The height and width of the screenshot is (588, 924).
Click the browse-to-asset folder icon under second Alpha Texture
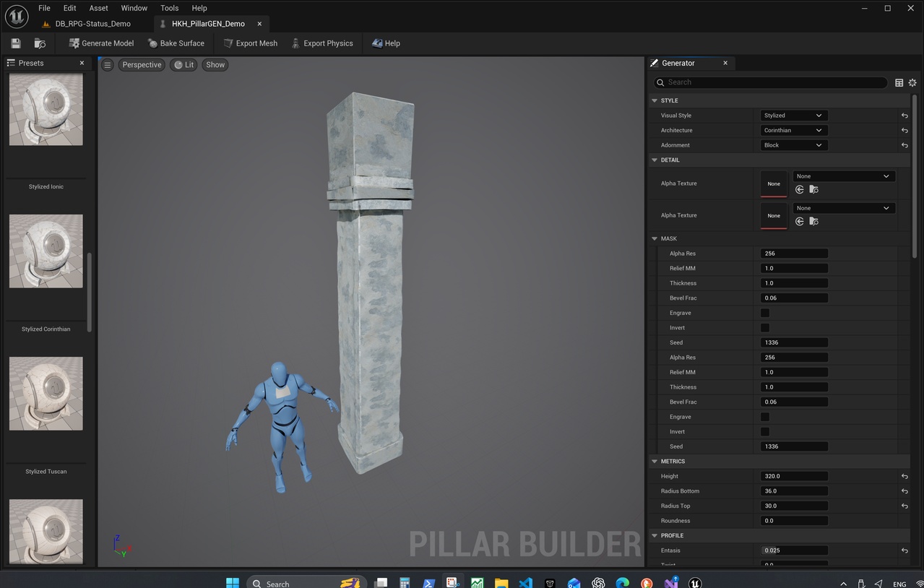tap(813, 221)
